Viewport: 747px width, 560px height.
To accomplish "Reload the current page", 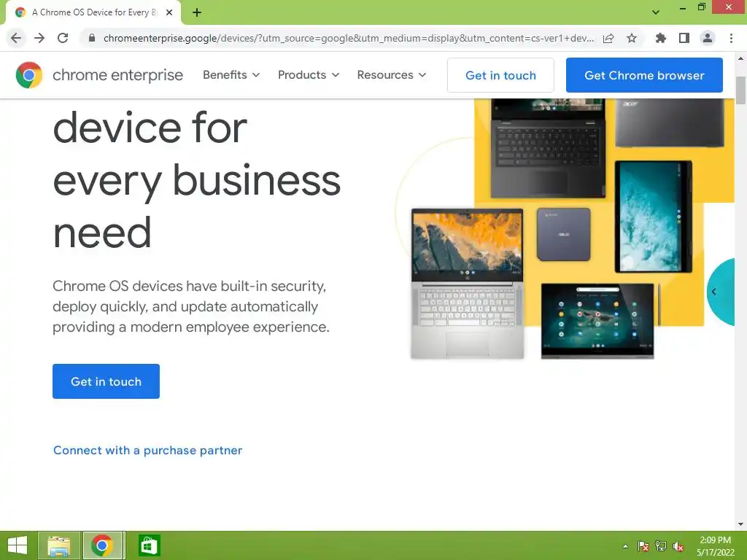I will click(x=63, y=38).
